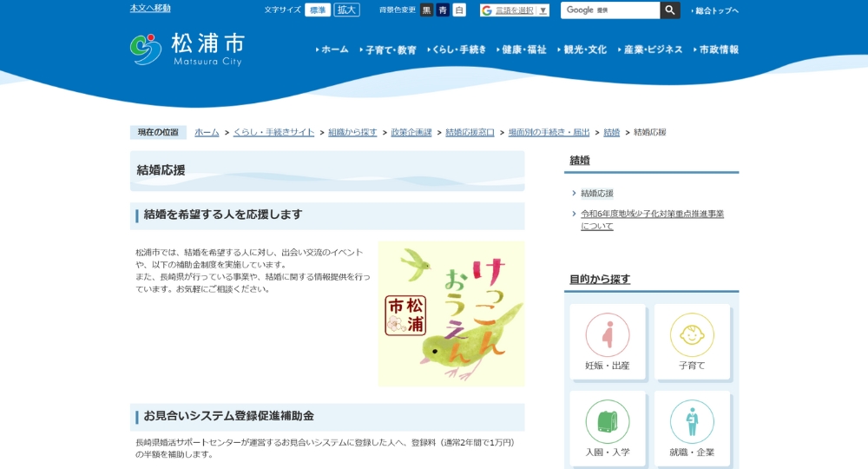This screenshot has width=868, height=469.
Task: Expand the 子育て・教育 navigation menu
Action: (x=390, y=50)
